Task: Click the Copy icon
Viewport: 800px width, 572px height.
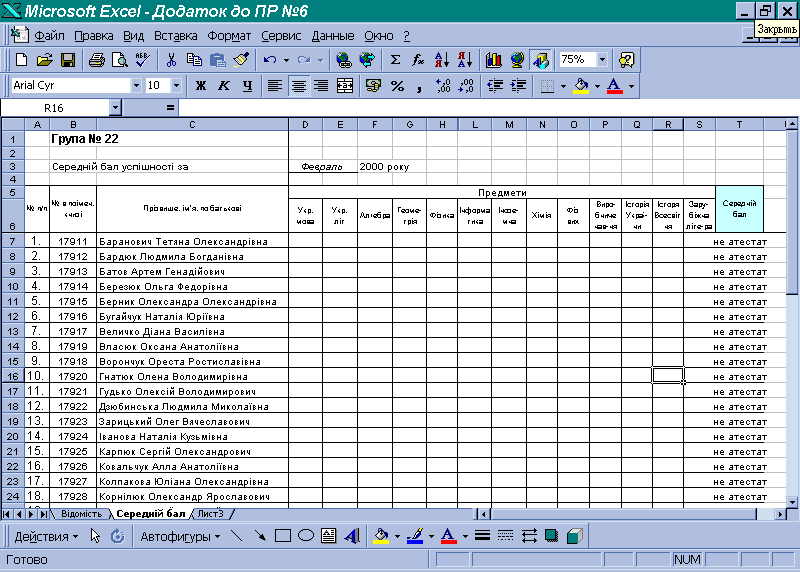Action: tap(194, 60)
